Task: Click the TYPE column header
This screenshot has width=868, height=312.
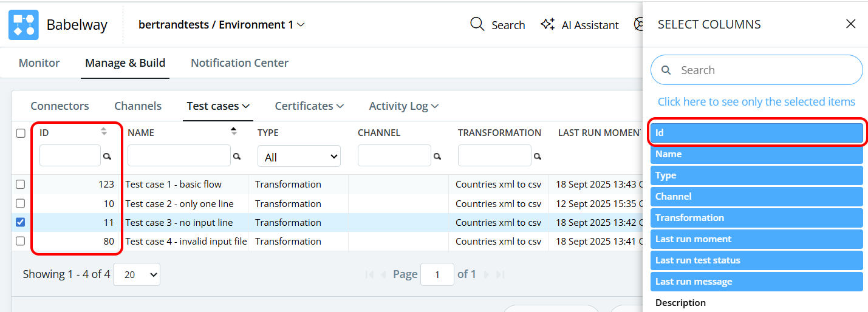Action: pyautogui.click(x=268, y=133)
